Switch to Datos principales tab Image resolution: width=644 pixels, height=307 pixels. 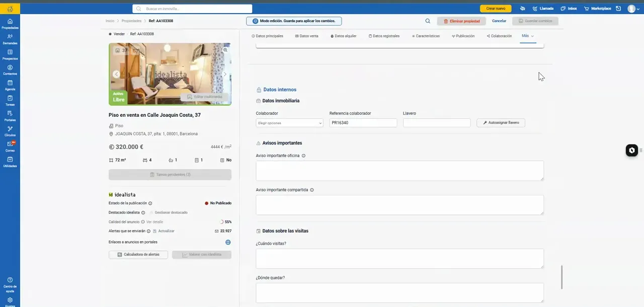[267, 36]
